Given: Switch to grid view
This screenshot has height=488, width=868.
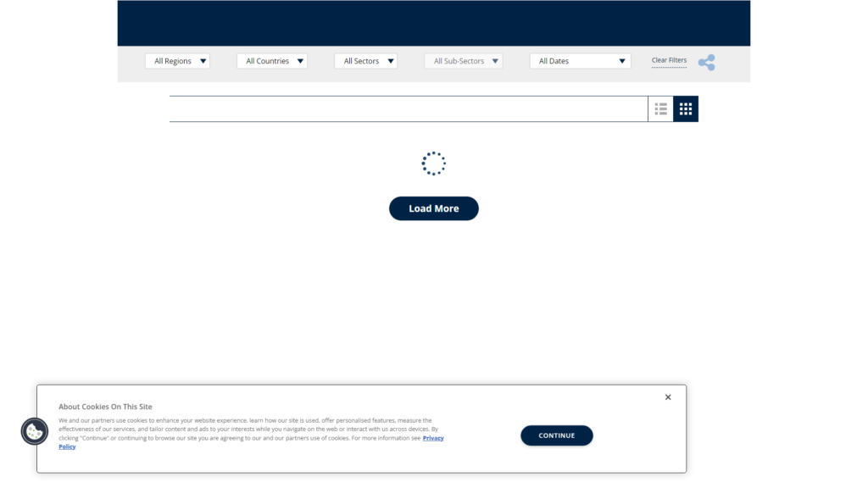Looking at the screenshot, I should 685,109.
